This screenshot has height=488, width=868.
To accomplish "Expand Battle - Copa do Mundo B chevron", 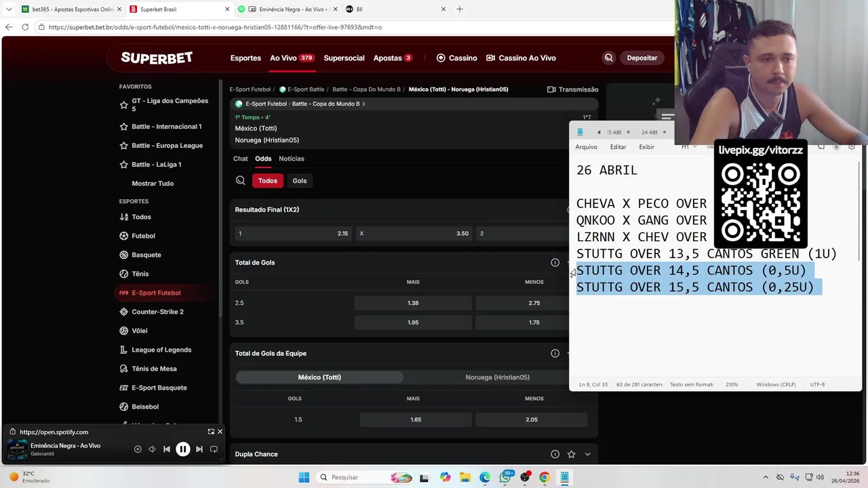I will point(364,104).
